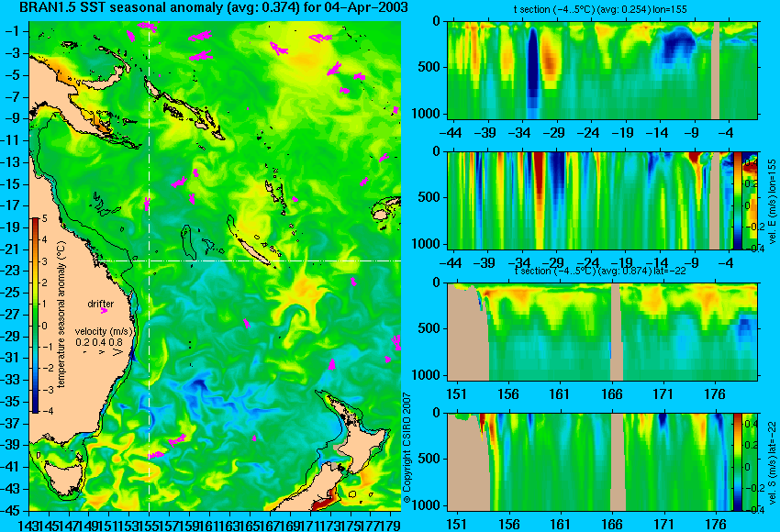This screenshot has width=780, height=532.
Task: Click latitude label '-1' on the map axis
Action: 12,31
